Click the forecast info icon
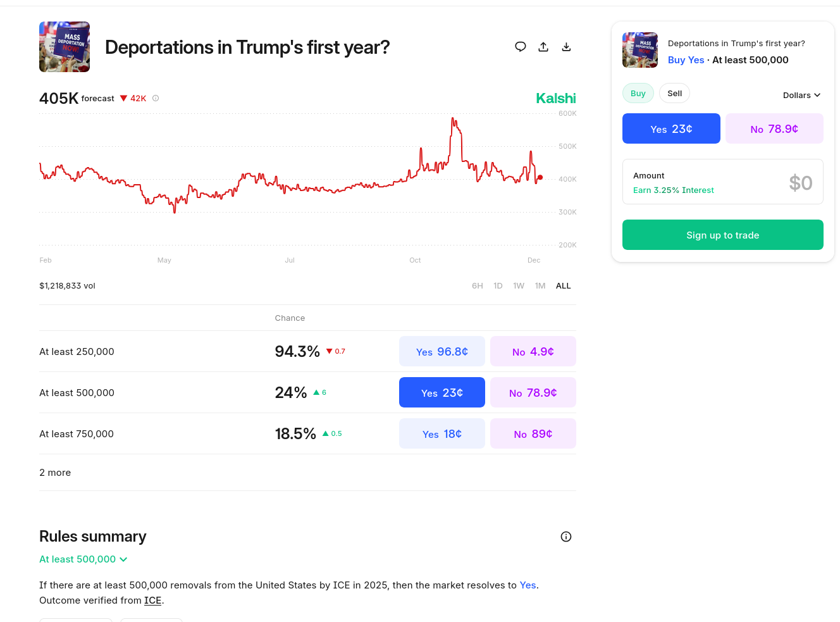 156,98
